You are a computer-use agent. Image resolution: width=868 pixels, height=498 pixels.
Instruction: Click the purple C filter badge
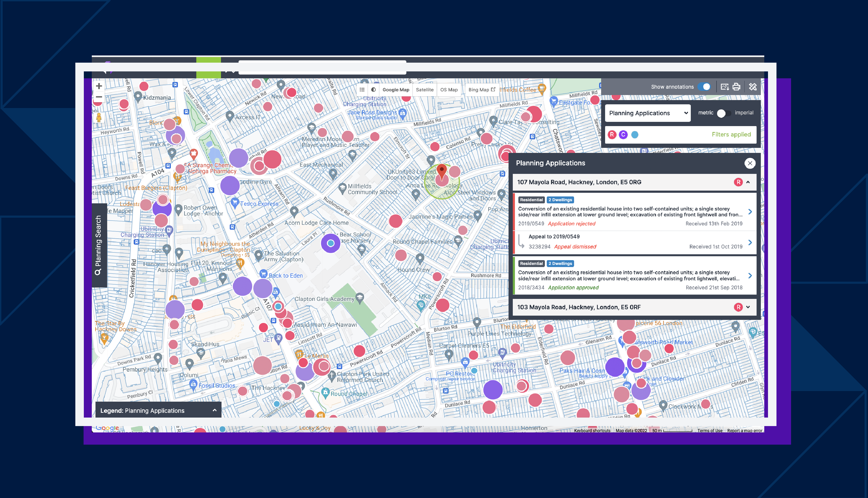tap(623, 134)
